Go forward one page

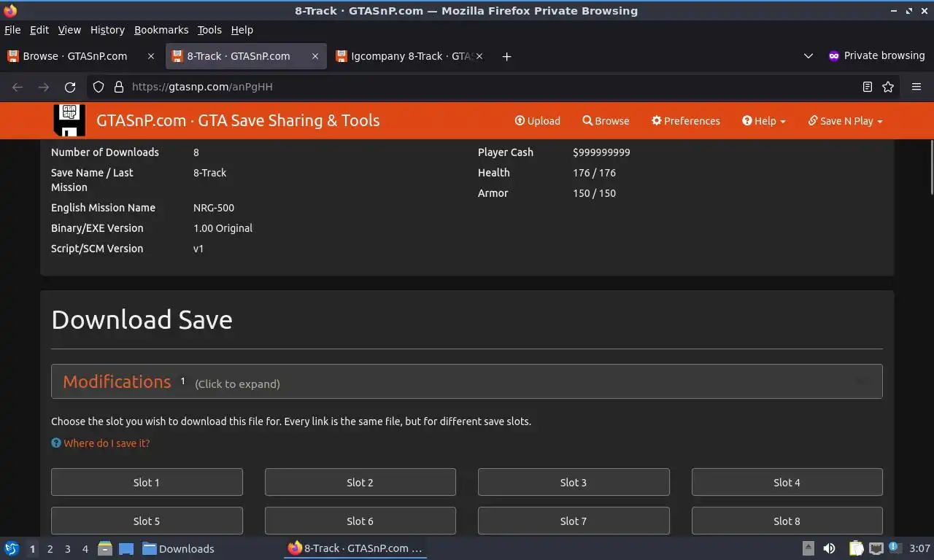click(44, 87)
